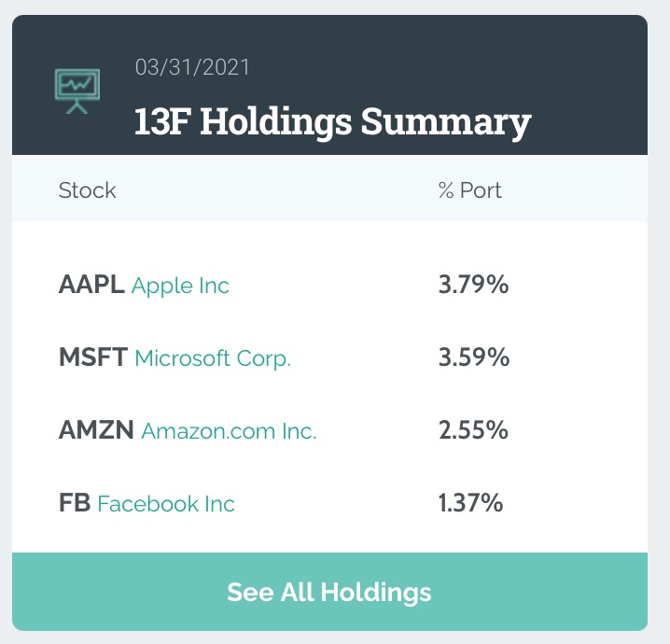
Task: Sort by the Stock column header
Action: 88,190
